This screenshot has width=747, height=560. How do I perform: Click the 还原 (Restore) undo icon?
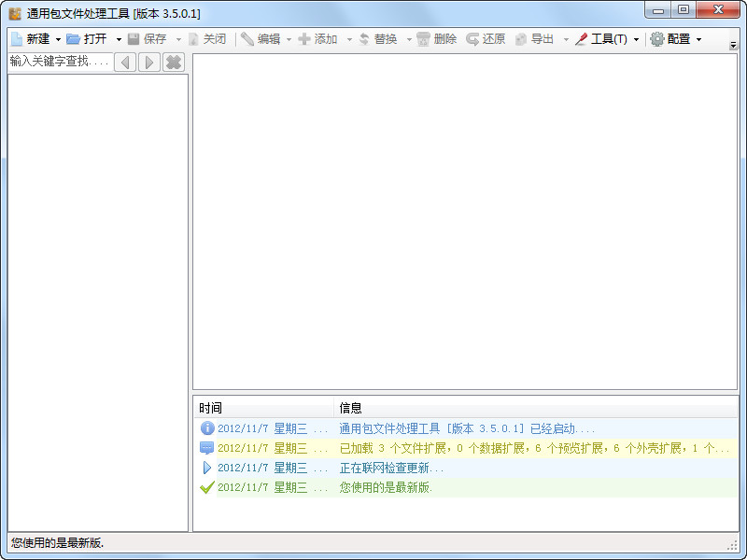pyautogui.click(x=472, y=39)
